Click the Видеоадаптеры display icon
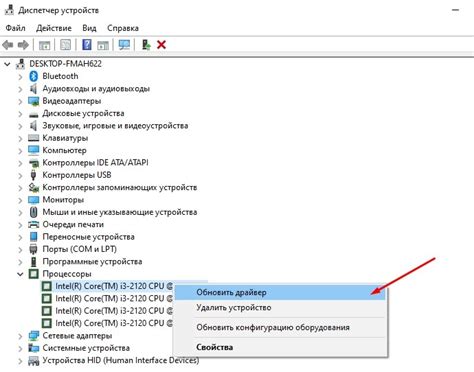 34,101
